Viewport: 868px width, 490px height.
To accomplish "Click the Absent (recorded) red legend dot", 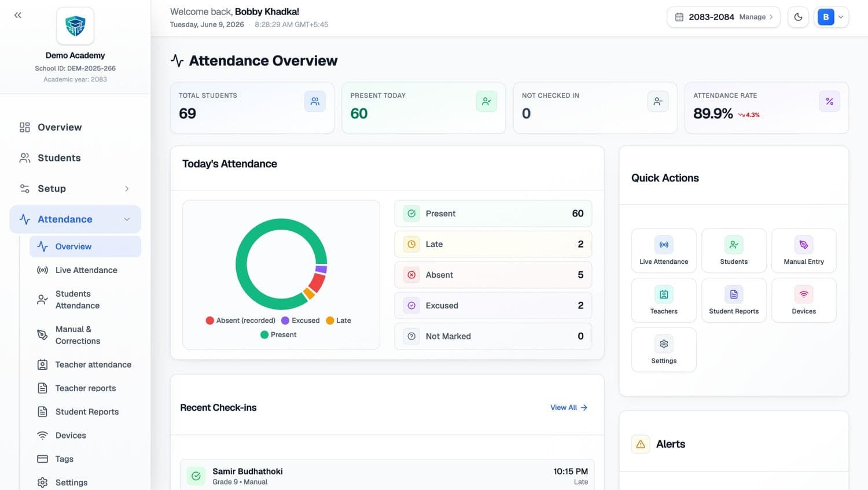I will (209, 320).
